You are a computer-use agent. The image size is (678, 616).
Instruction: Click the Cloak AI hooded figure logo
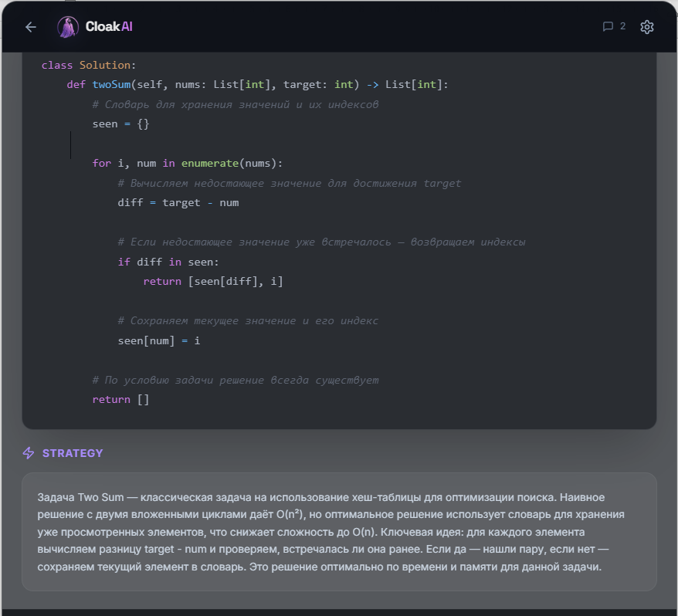tap(68, 27)
